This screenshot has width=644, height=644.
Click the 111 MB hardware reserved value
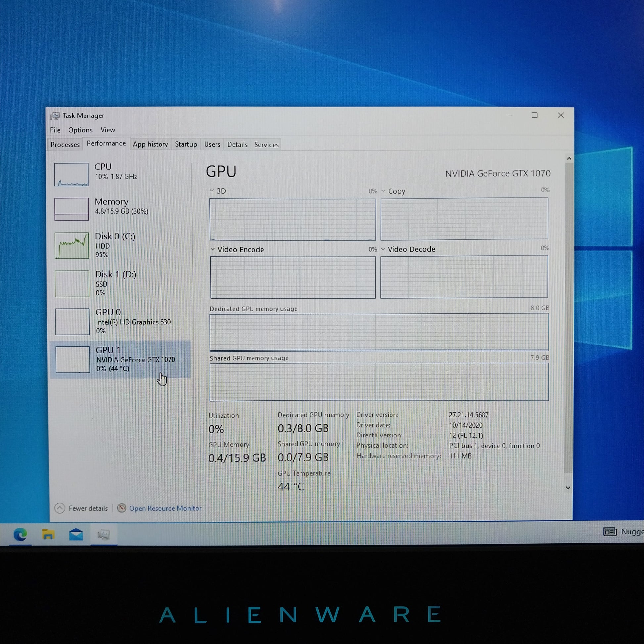(x=460, y=456)
